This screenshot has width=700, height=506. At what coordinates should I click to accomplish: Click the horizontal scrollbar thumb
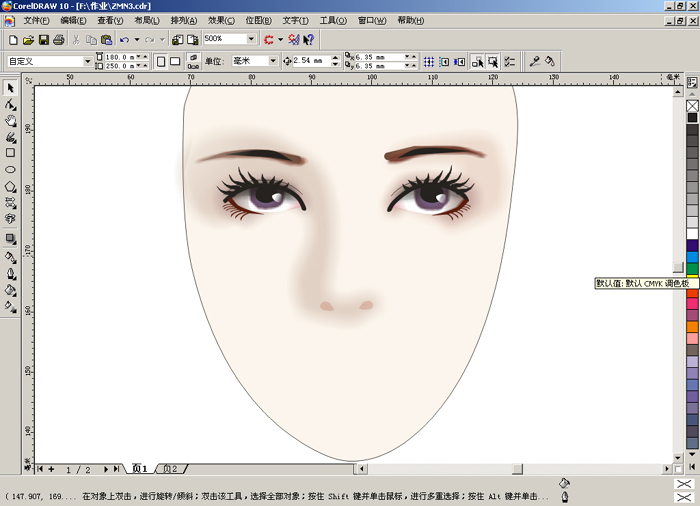coord(517,469)
